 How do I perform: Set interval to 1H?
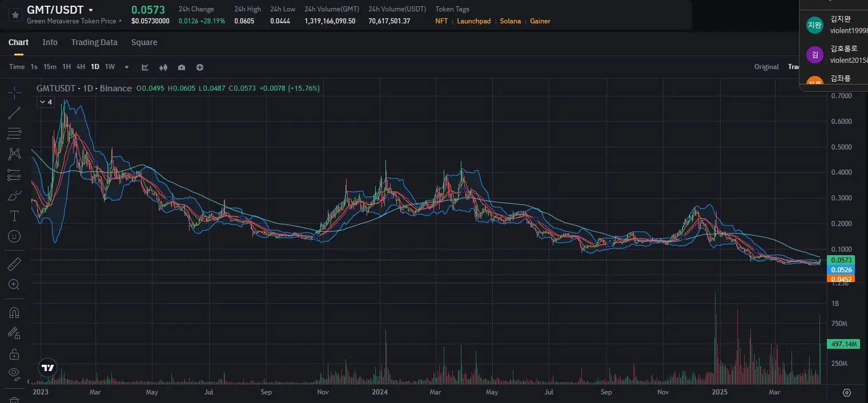(x=66, y=67)
